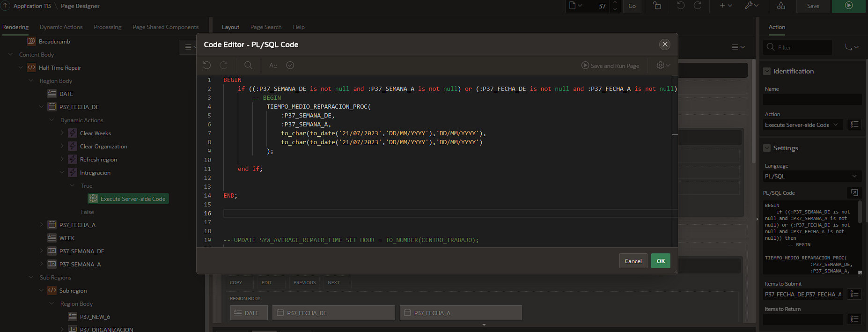Click the Name input field
The width and height of the screenshot is (868, 332).
pos(812,99)
